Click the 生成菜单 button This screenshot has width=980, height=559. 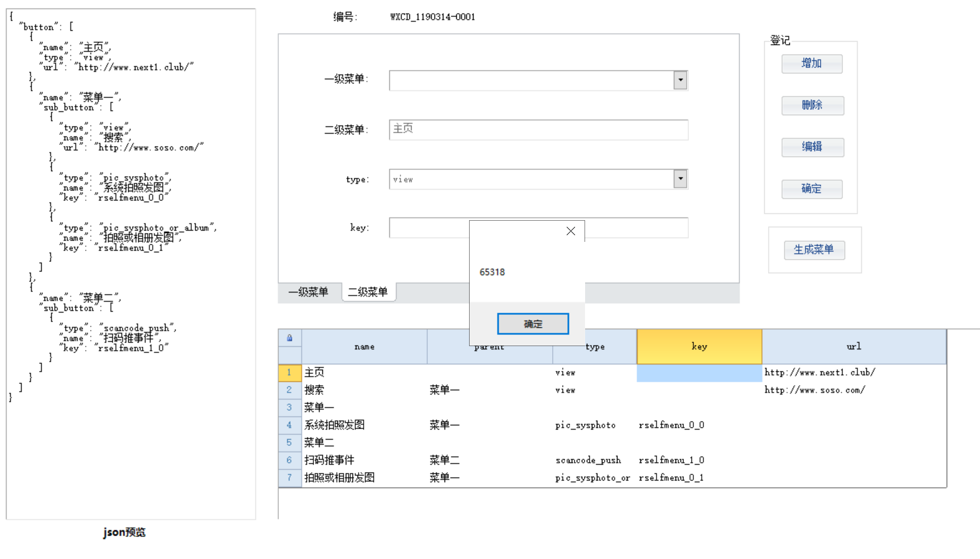pyautogui.click(x=814, y=250)
